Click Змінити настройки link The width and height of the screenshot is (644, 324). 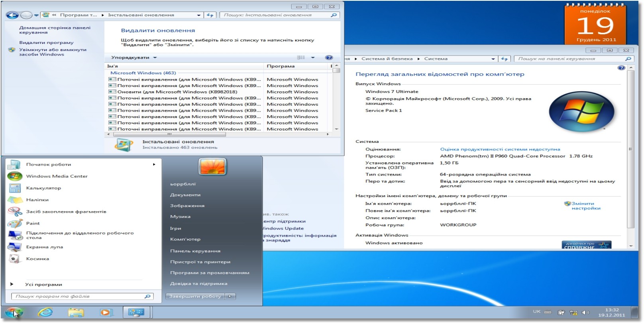point(586,206)
